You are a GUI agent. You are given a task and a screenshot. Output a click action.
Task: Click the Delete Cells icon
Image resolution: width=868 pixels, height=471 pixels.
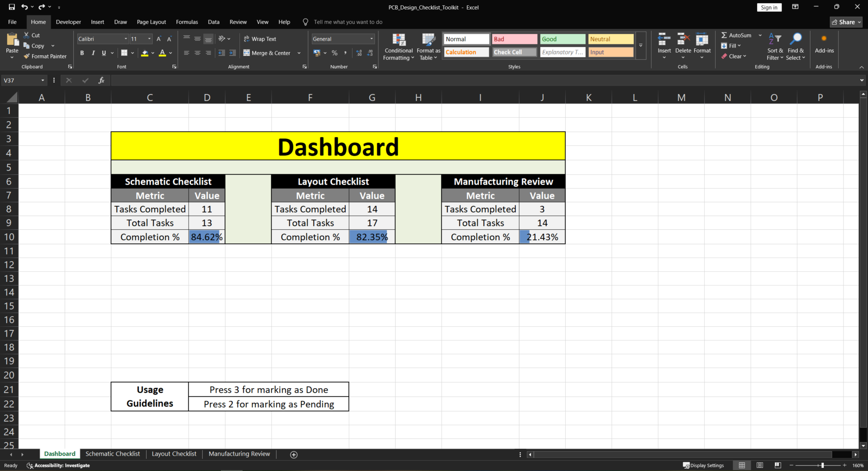click(683, 40)
